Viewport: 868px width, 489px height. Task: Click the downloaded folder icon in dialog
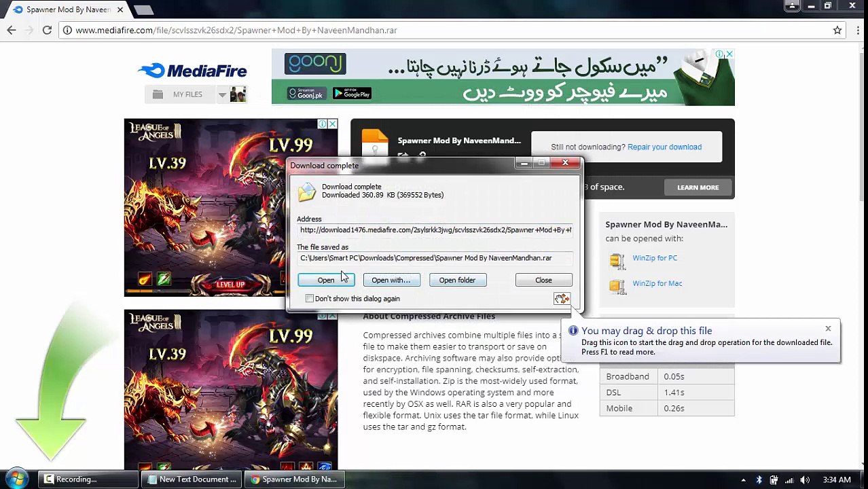307,192
